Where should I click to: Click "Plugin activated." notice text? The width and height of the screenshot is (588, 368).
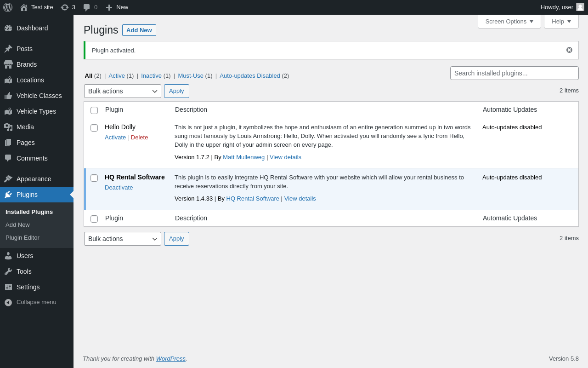coord(113,51)
